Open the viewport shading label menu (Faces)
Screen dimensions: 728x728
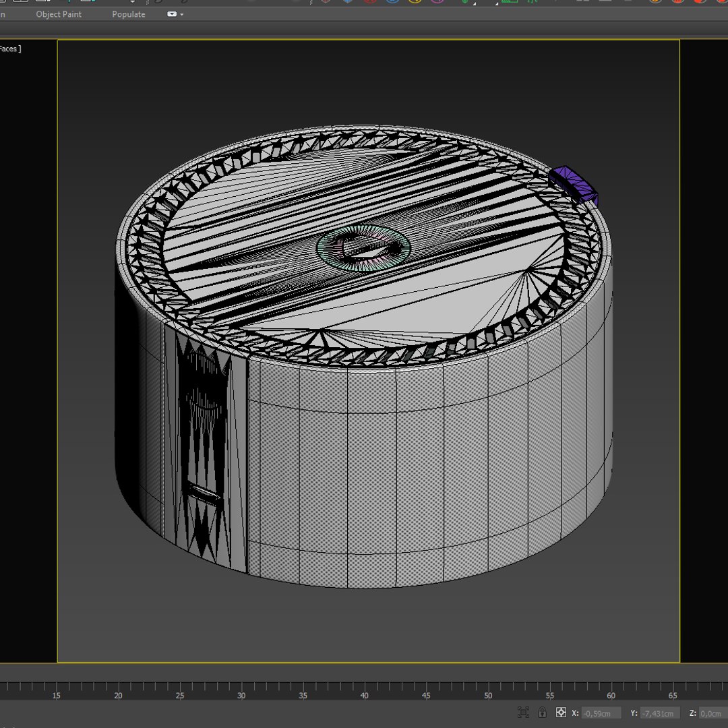click(10, 49)
